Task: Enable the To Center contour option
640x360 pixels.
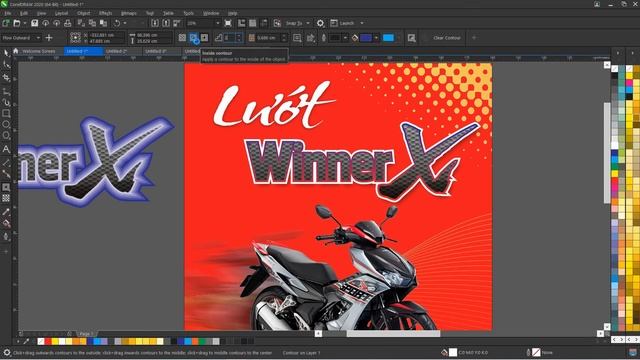Action: [182, 38]
